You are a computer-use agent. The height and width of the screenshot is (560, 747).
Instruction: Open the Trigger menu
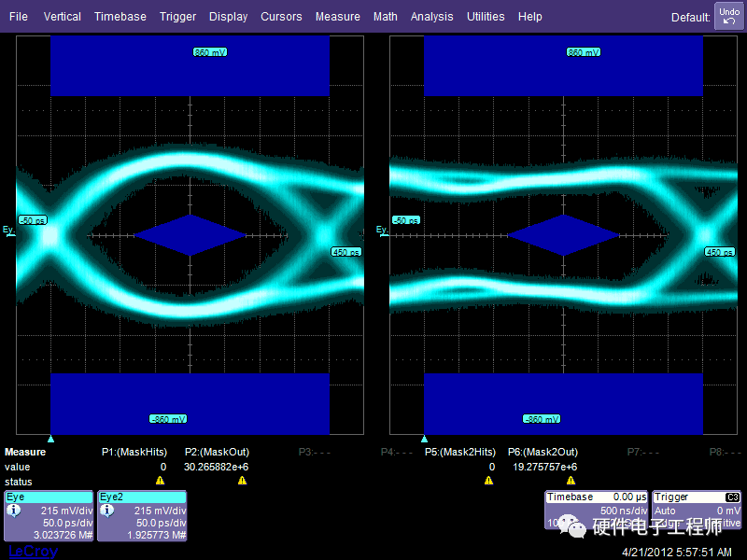click(177, 17)
